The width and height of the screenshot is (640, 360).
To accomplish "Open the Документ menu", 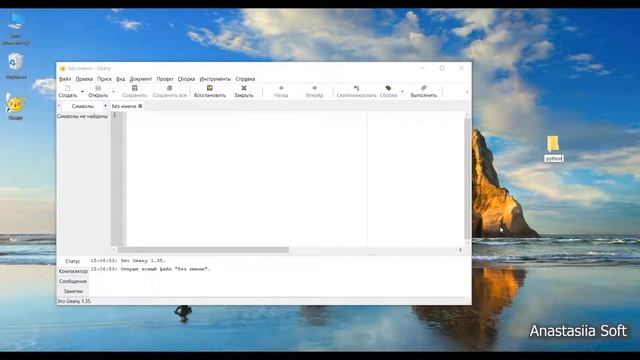I will pos(140,79).
